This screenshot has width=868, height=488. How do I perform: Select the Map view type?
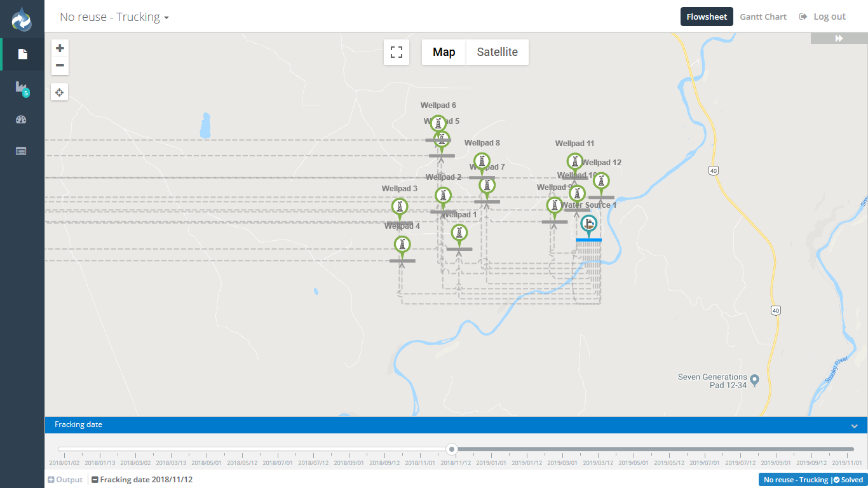(444, 52)
